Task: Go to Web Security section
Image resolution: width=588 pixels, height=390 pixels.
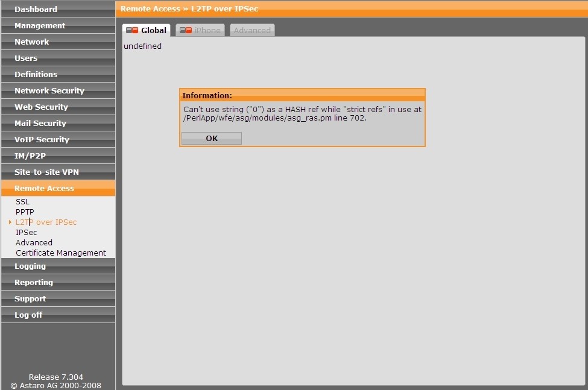Action: tap(41, 107)
